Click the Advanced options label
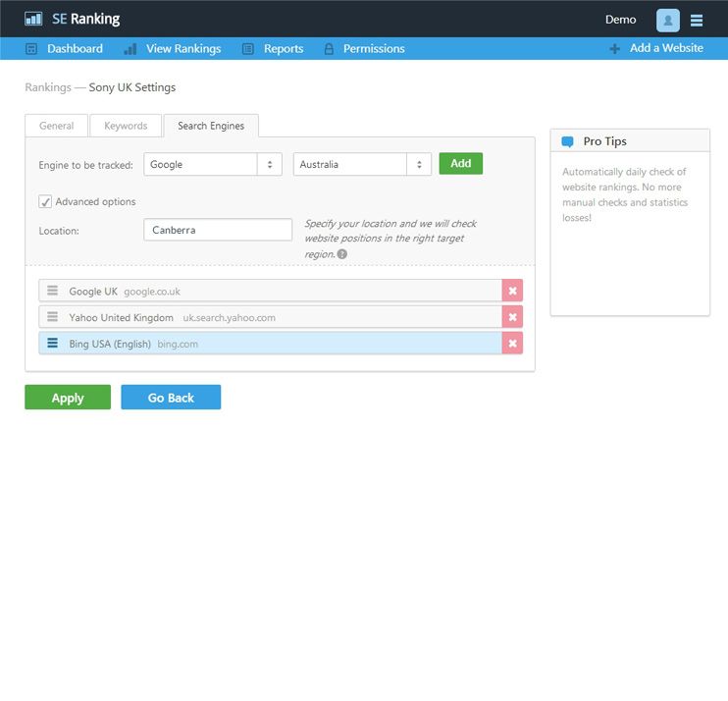Image resolution: width=728 pixels, height=701 pixels. [95, 201]
